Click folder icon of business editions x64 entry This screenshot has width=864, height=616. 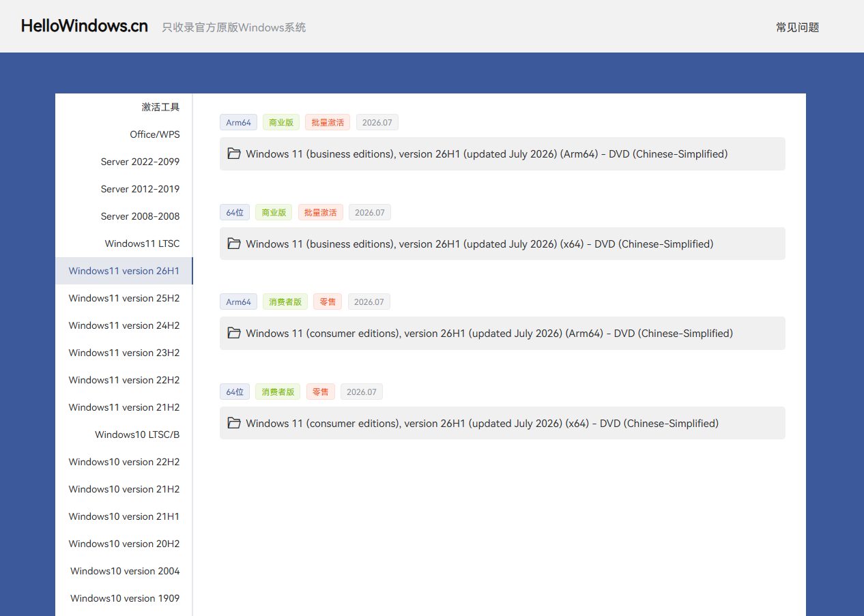point(234,244)
